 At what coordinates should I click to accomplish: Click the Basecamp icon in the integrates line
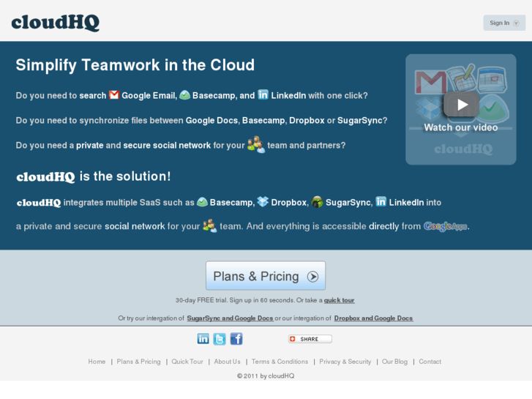click(x=202, y=202)
